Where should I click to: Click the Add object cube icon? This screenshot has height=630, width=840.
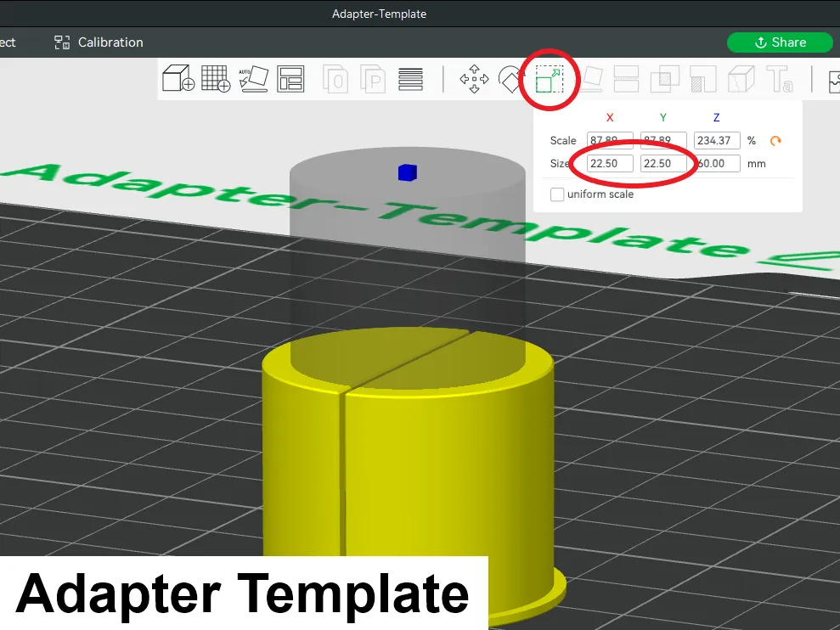pyautogui.click(x=178, y=79)
